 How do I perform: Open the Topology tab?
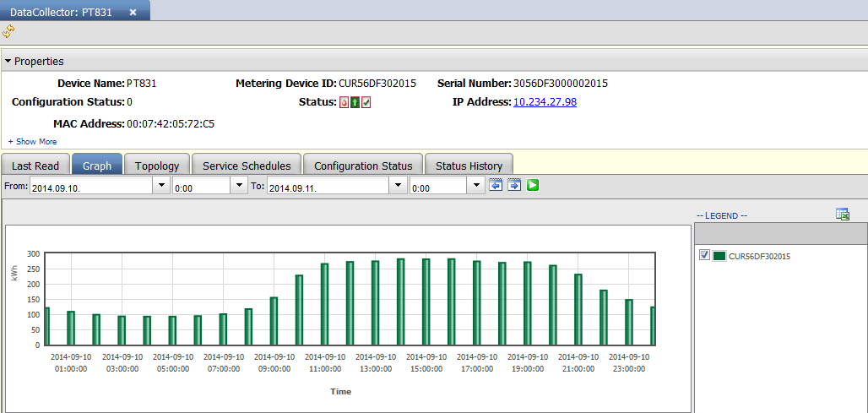[157, 166]
